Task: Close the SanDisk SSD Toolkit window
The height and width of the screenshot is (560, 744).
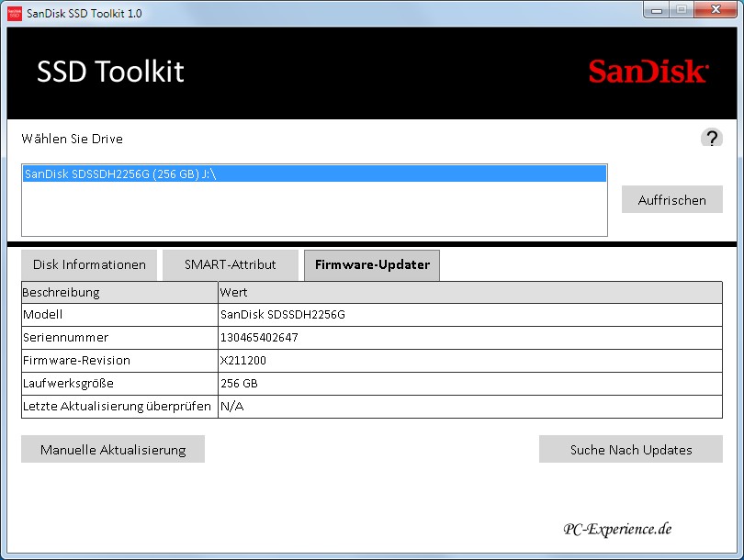Action: pyautogui.click(x=716, y=10)
